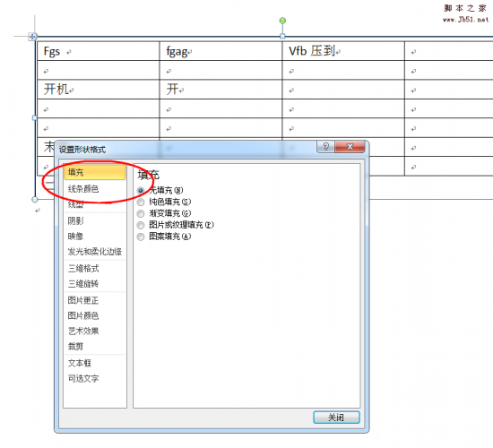Click the 关闭 button in dialog
This screenshot has height=448, width=493.
coord(336,418)
